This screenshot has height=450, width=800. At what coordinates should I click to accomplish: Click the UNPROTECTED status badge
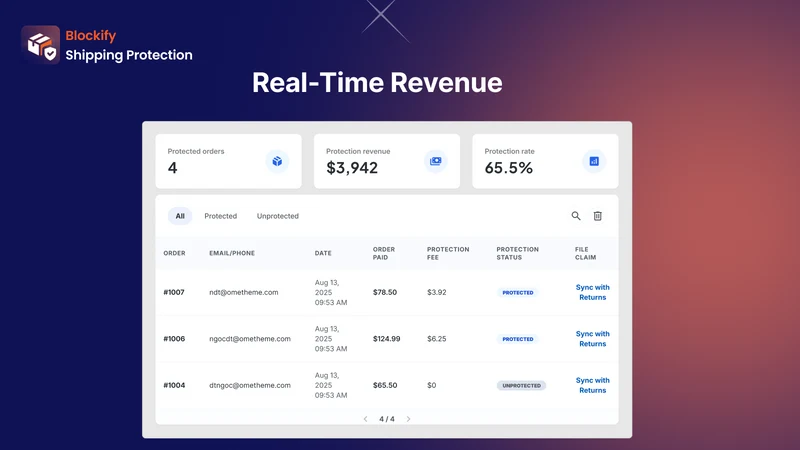(521, 386)
